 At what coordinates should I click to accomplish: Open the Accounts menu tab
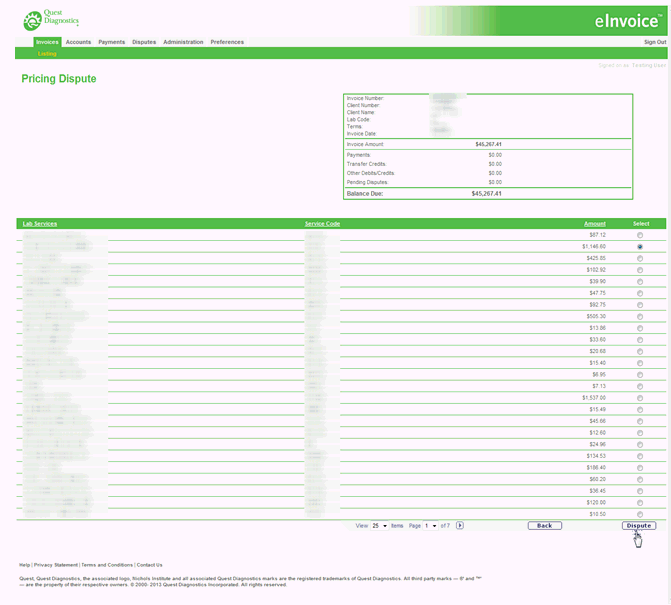78,42
